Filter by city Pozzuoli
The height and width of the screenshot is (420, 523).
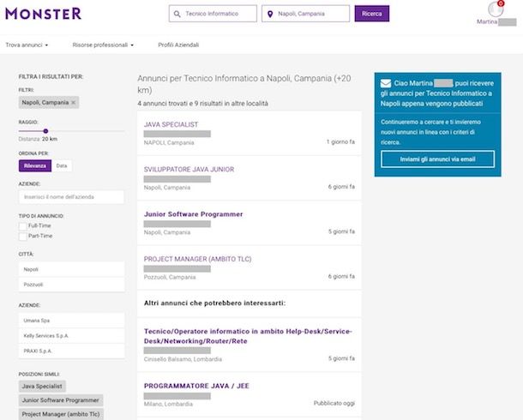72,285
